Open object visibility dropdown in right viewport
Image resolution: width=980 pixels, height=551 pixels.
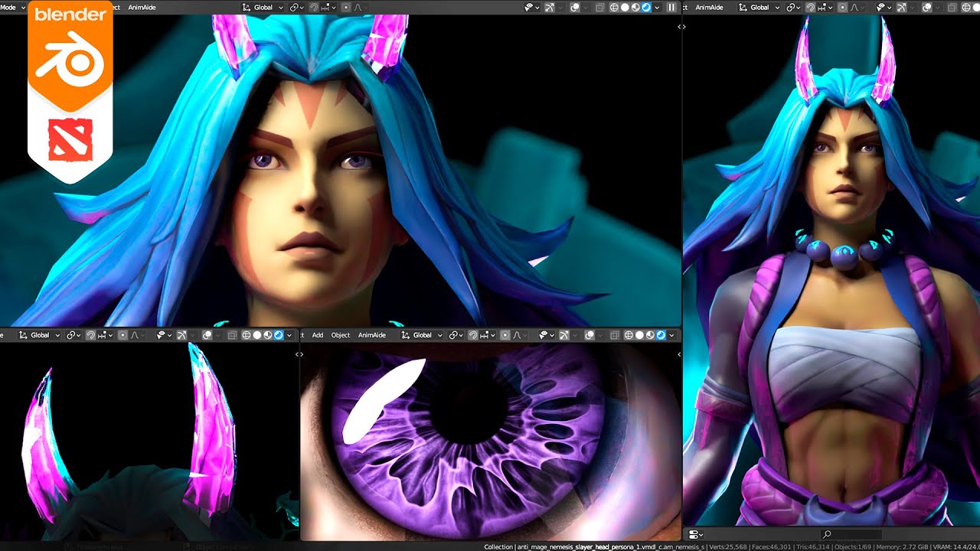coord(884,7)
